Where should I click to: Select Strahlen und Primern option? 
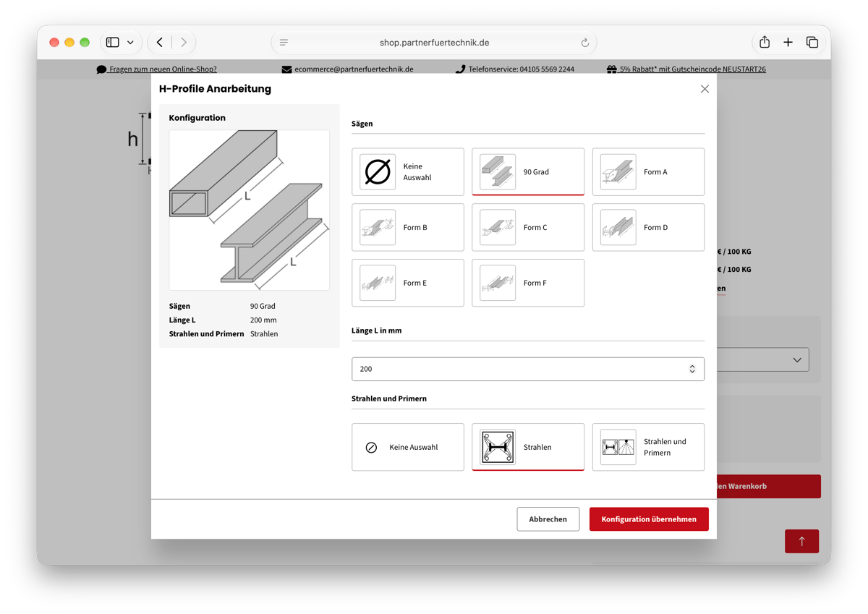coord(648,448)
